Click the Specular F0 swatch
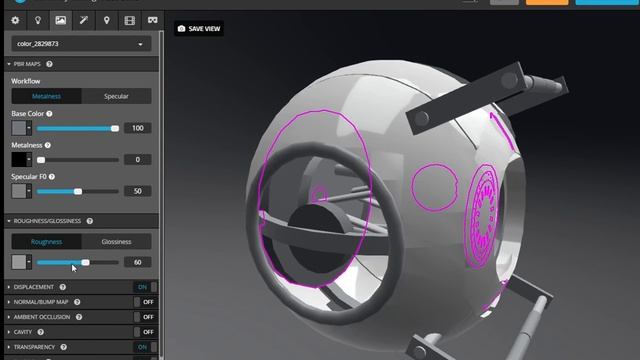The height and width of the screenshot is (360, 640). 19,191
